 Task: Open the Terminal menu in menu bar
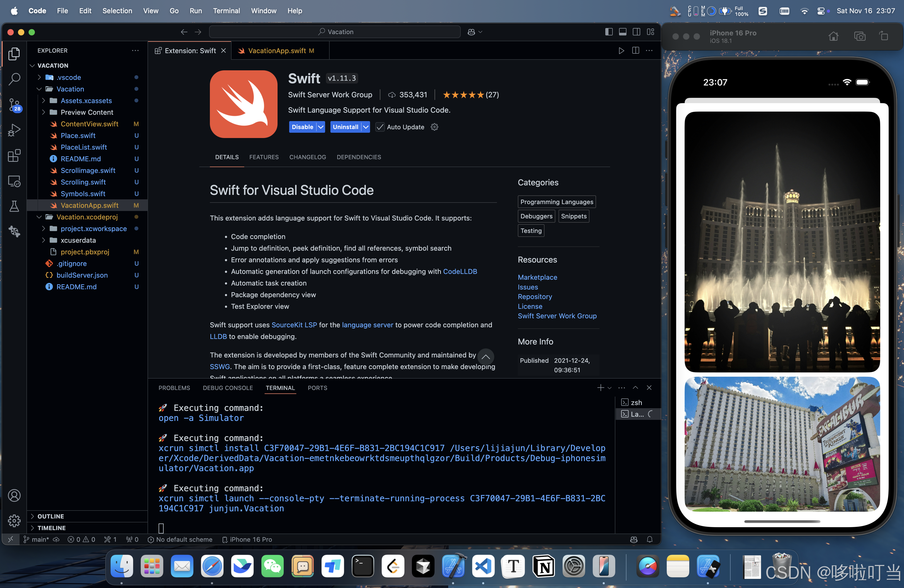(226, 11)
